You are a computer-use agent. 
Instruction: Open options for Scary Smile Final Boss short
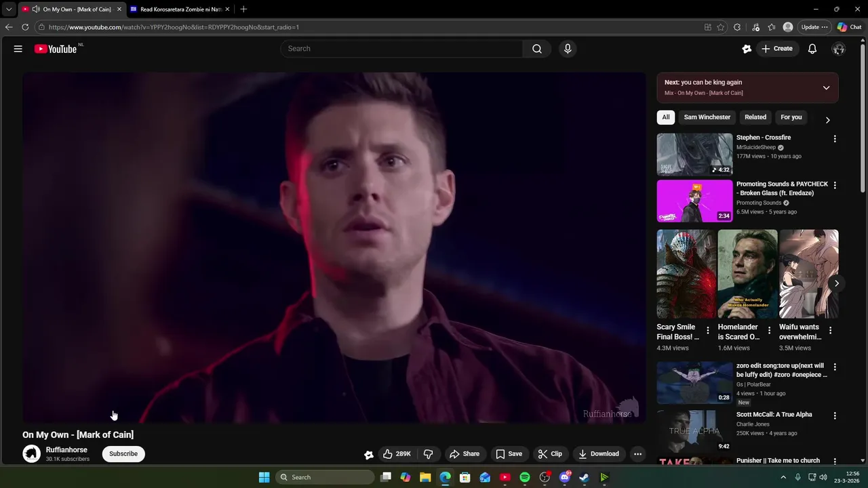tap(708, 331)
